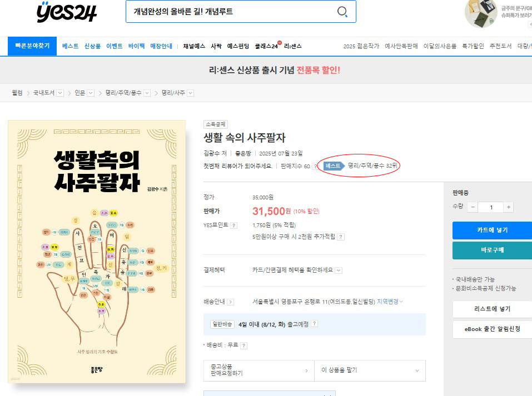
Task: Open the 신상품 menu
Action: (92, 46)
